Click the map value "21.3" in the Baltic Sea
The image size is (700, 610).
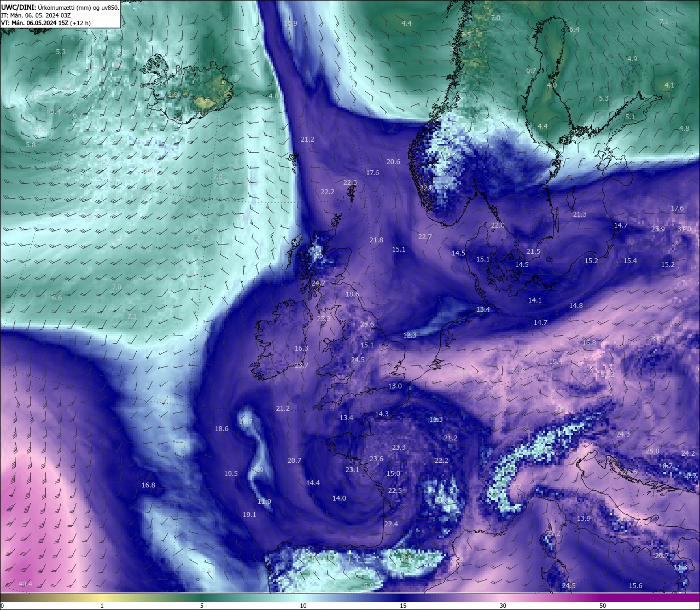point(580,214)
